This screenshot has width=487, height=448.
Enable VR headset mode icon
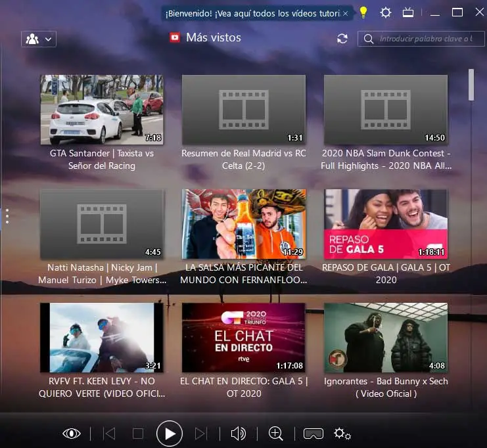pos(313,434)
